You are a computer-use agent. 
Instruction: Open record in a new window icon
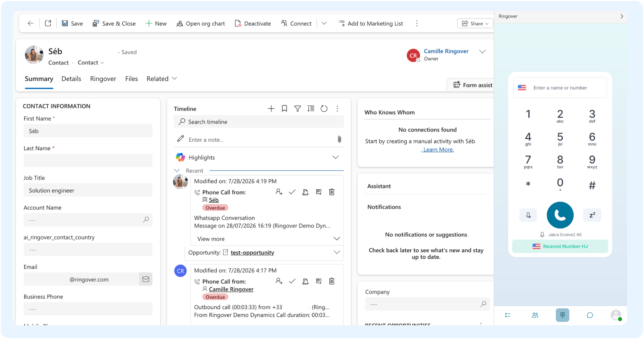[48, 23]
